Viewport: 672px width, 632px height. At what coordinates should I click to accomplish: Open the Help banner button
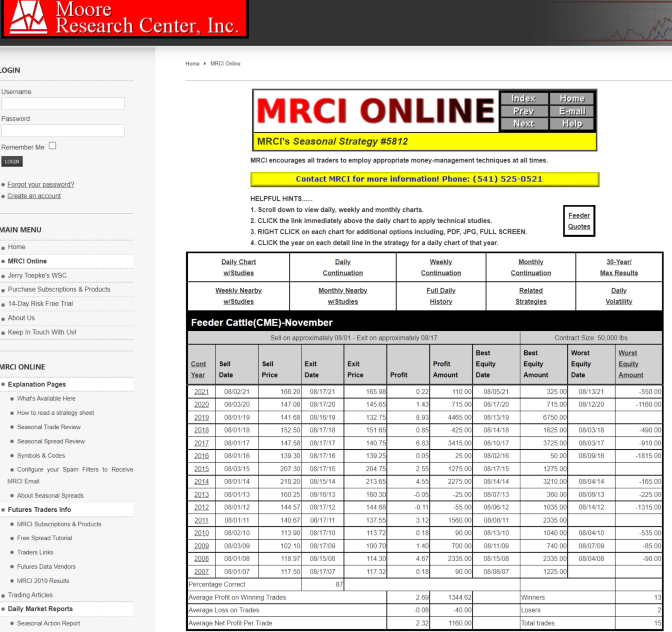(x=572, y=124)
